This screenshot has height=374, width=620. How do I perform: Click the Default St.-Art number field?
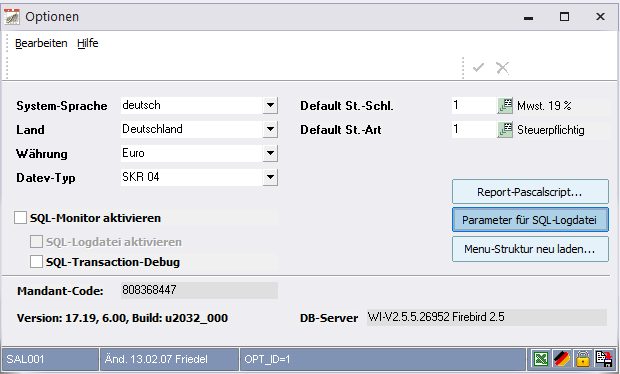[x=474, y=130]
